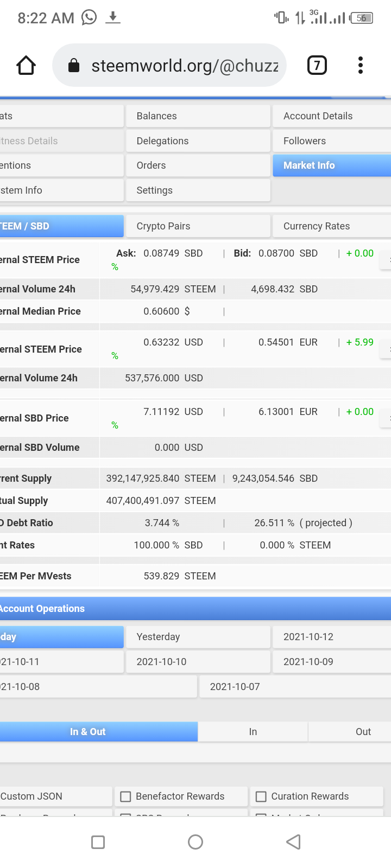
Task: Tap the 7.11192 USD SBD price
Action: [x=173, y=412]
